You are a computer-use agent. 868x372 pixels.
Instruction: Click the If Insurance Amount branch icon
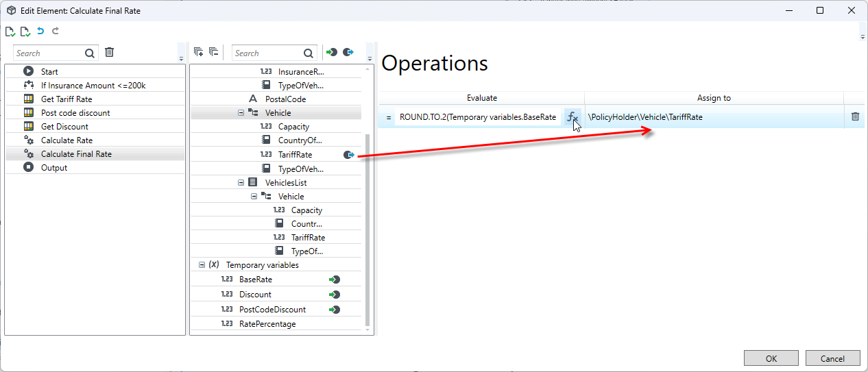pyautogui.click(x=28, y=85)
